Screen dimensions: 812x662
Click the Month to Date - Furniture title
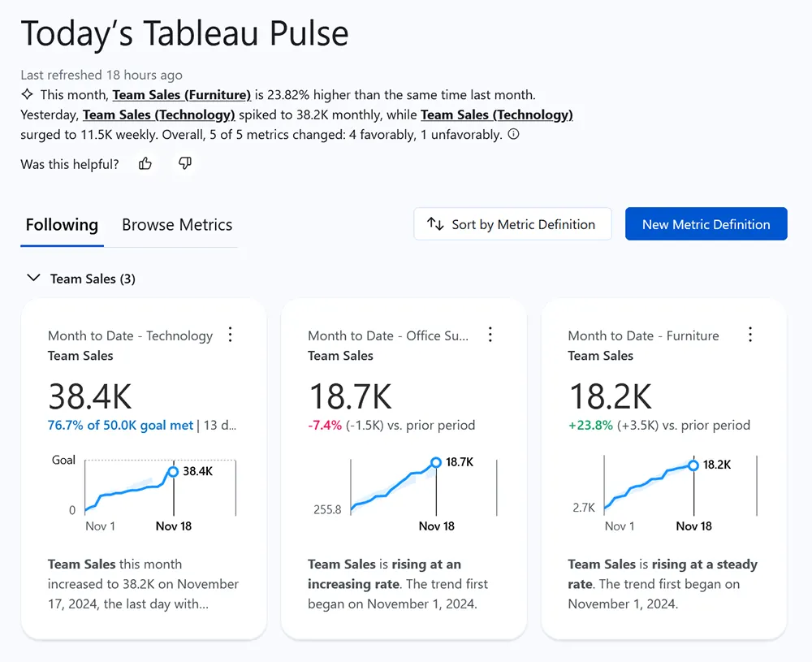tap(644, 335)
